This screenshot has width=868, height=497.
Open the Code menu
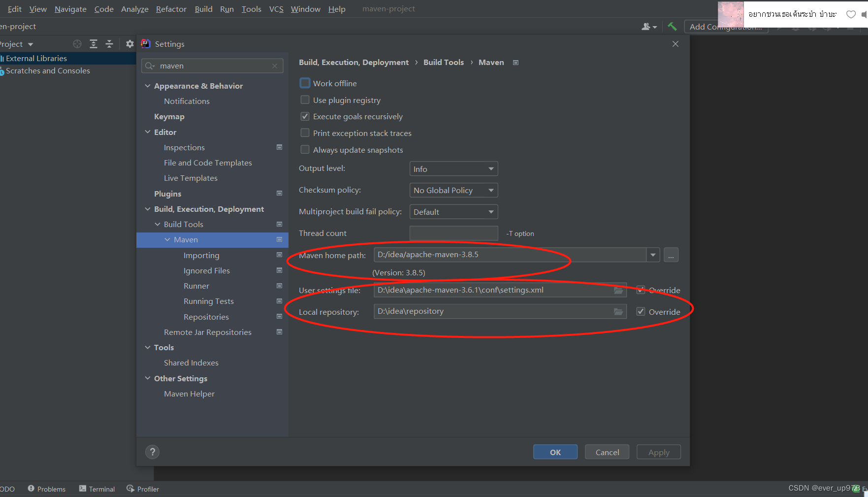coord(104,9)
